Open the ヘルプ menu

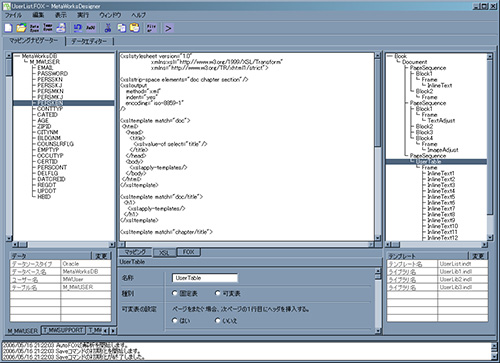[x=138, y=15]
